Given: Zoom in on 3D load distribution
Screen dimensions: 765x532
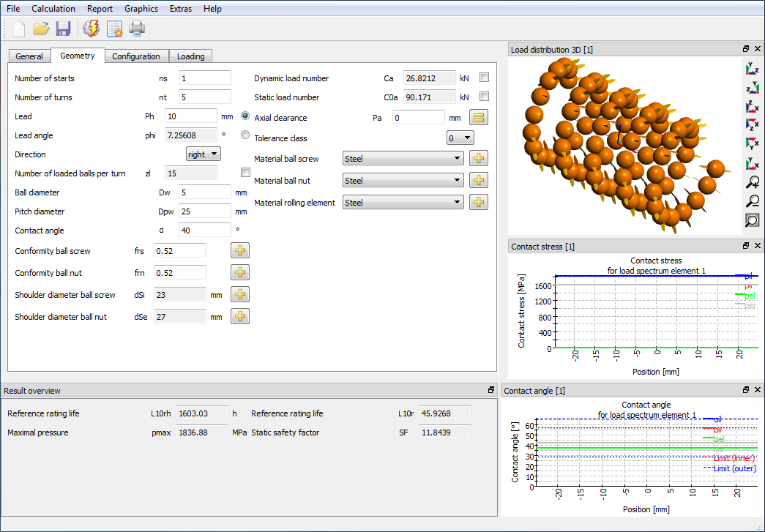Looking at the screenshot, I should 752,182.
